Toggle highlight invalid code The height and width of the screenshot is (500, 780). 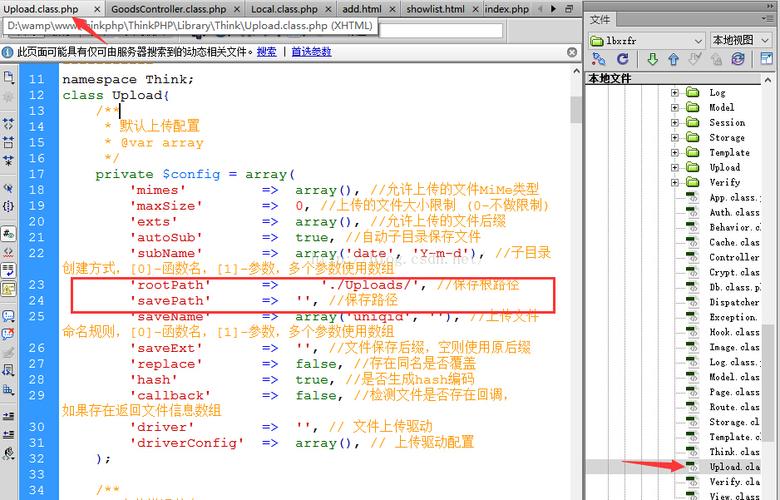(8, 252)
